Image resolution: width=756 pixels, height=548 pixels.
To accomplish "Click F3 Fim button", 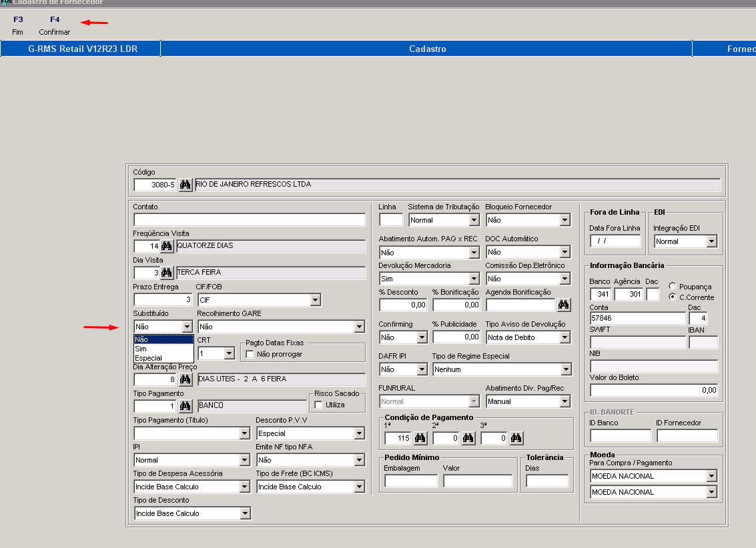I will [18, 25].
